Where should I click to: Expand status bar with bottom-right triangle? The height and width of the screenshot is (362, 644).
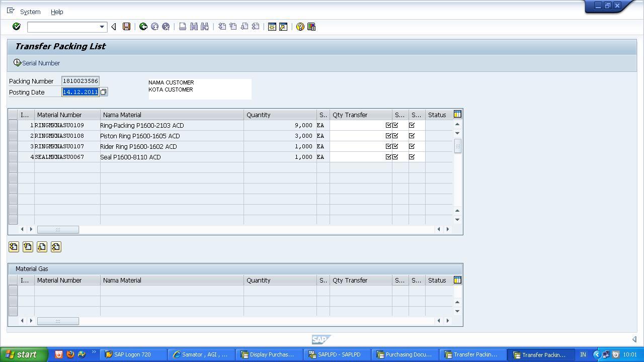click(x=634, y=339)
